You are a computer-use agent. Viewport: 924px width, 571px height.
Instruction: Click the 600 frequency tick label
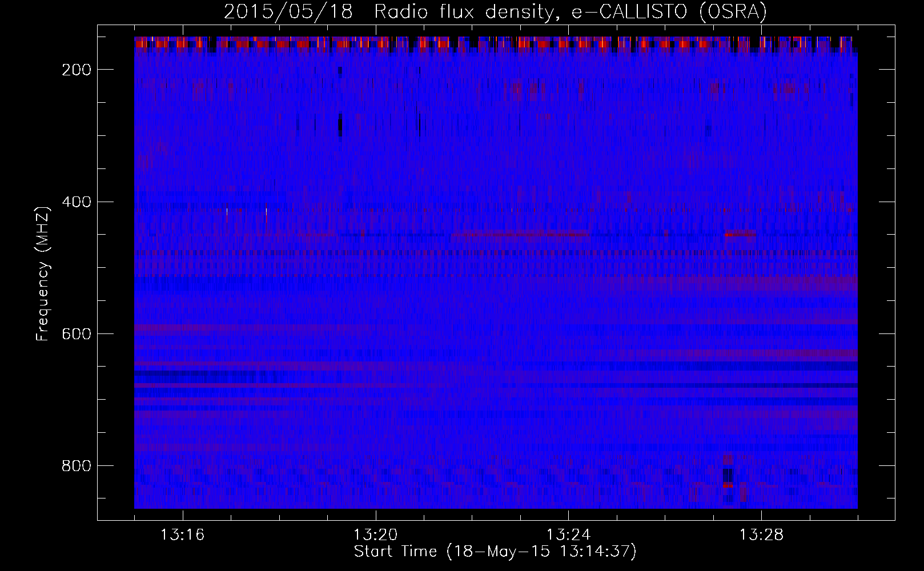tap(77, 334)
